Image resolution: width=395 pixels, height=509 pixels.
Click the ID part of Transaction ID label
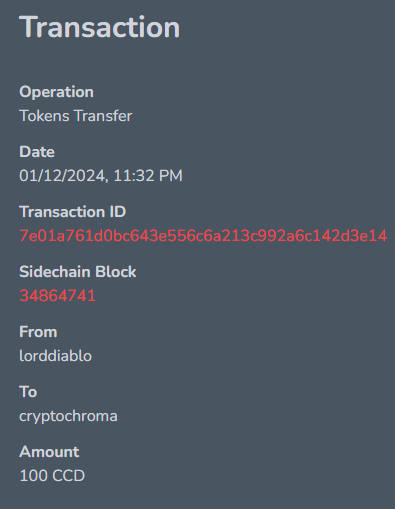(117, 212)
